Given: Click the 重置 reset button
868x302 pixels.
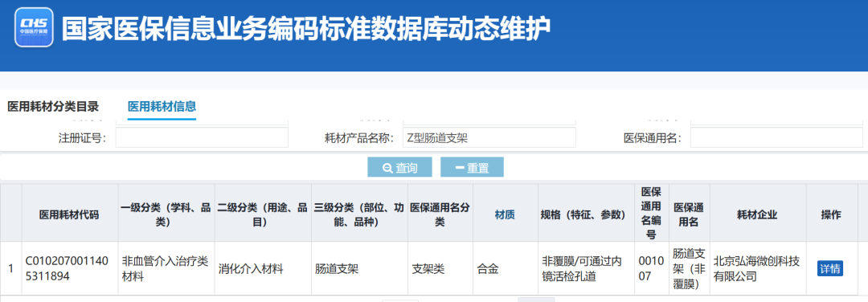Looking at the screenshot, I should click(x=472, y=168).
